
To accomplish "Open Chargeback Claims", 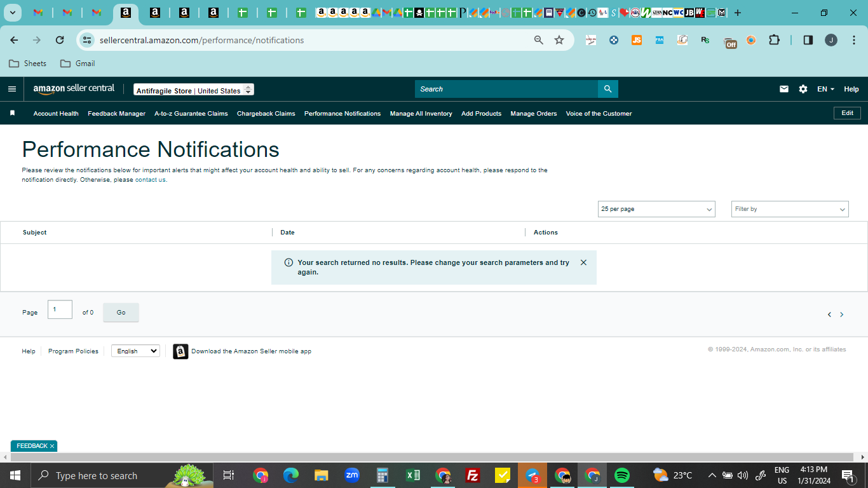I will click(266, 114).
